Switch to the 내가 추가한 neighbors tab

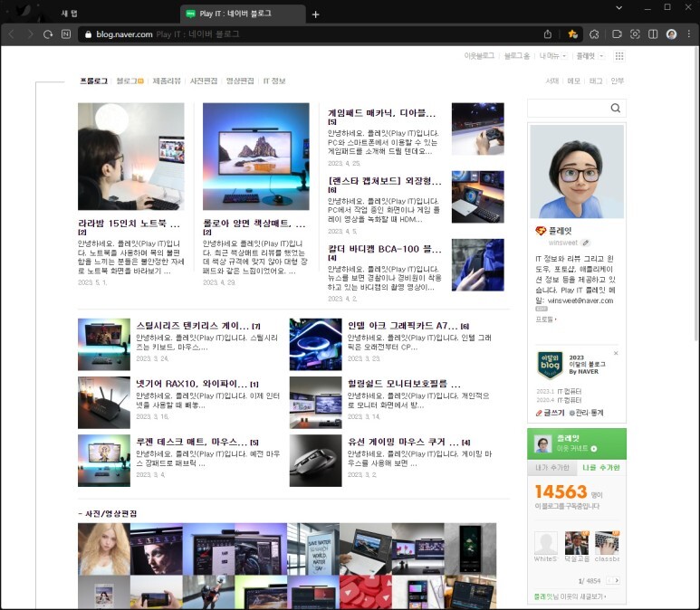coord(552,467)
